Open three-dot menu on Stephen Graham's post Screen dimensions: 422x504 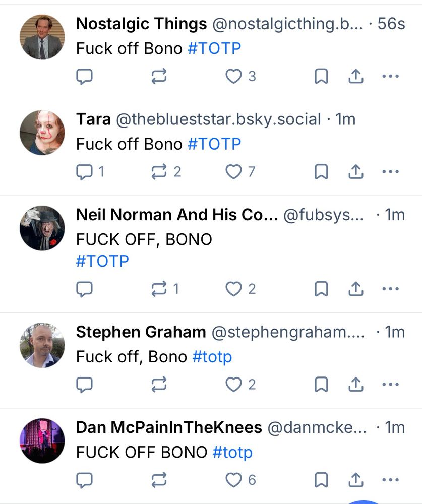point(390,385)
